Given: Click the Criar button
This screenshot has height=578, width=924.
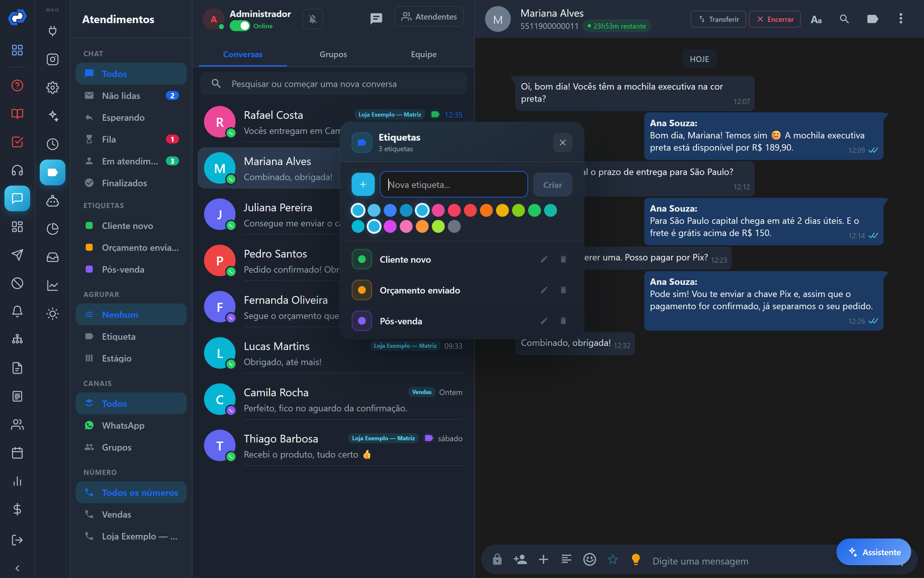Looking at the screenshot, I should point(552,185).
